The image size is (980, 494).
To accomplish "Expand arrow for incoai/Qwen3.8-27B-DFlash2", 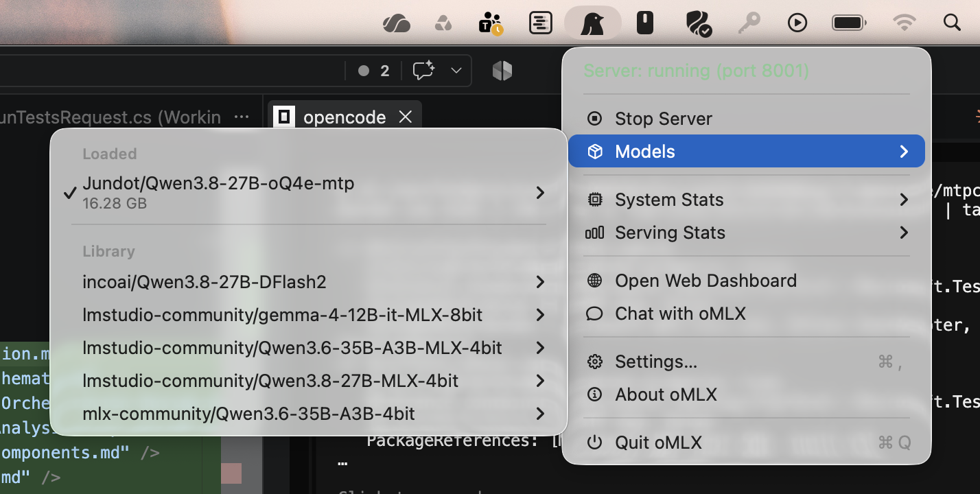I will point(541,282).
